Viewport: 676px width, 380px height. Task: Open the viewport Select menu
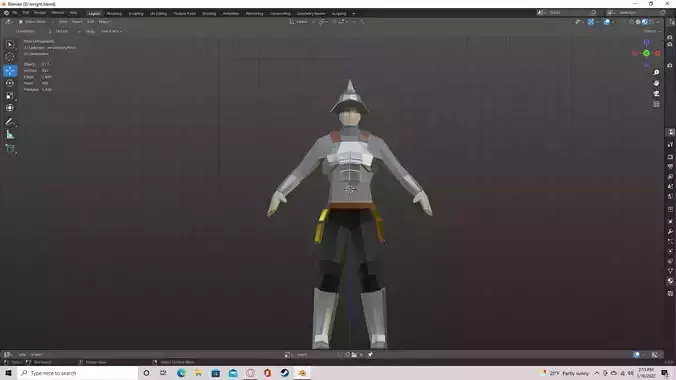(77, 22)
